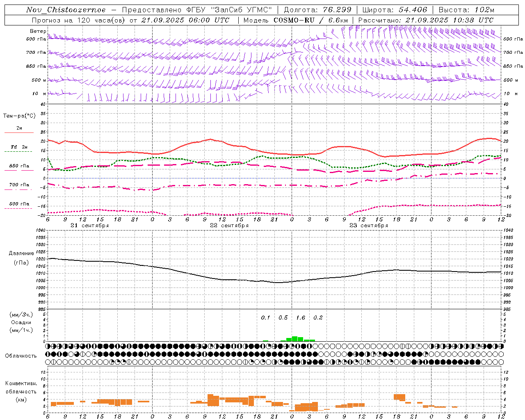Click the forecast start time 21.09.2025 06:00 UTC
This screenshot has width=525, height=420.
point(185,20)
